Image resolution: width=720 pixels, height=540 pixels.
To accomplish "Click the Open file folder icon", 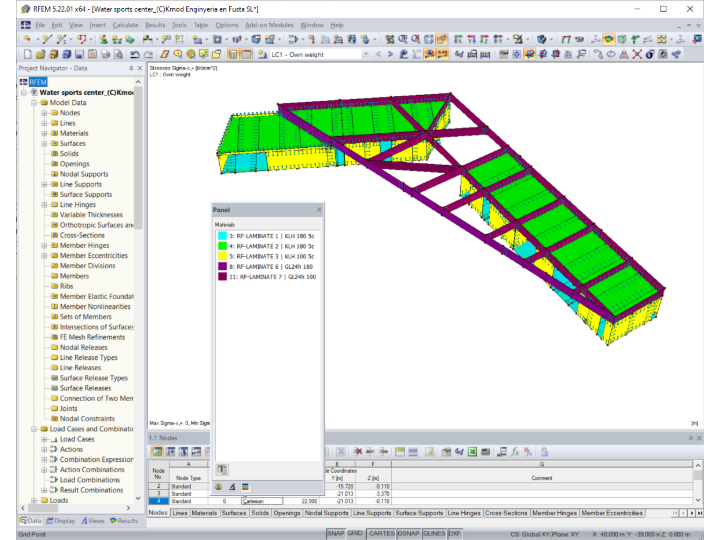I will coord(40,54).
